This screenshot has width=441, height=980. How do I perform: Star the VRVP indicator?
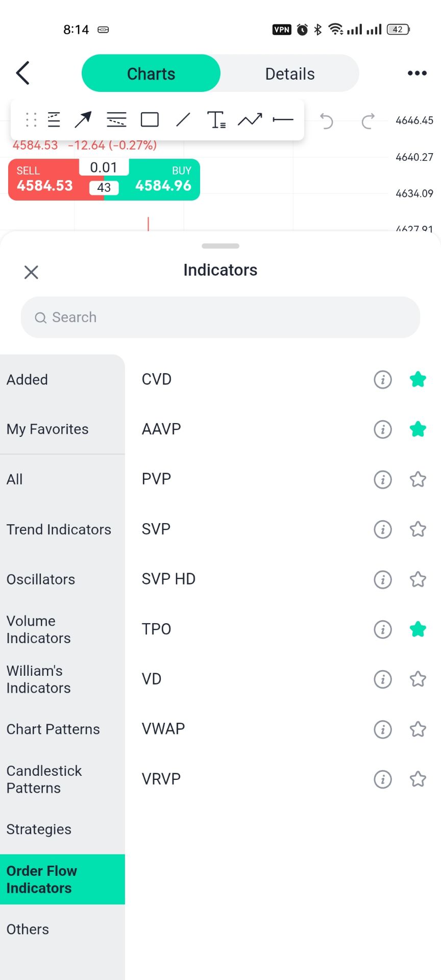418,779
